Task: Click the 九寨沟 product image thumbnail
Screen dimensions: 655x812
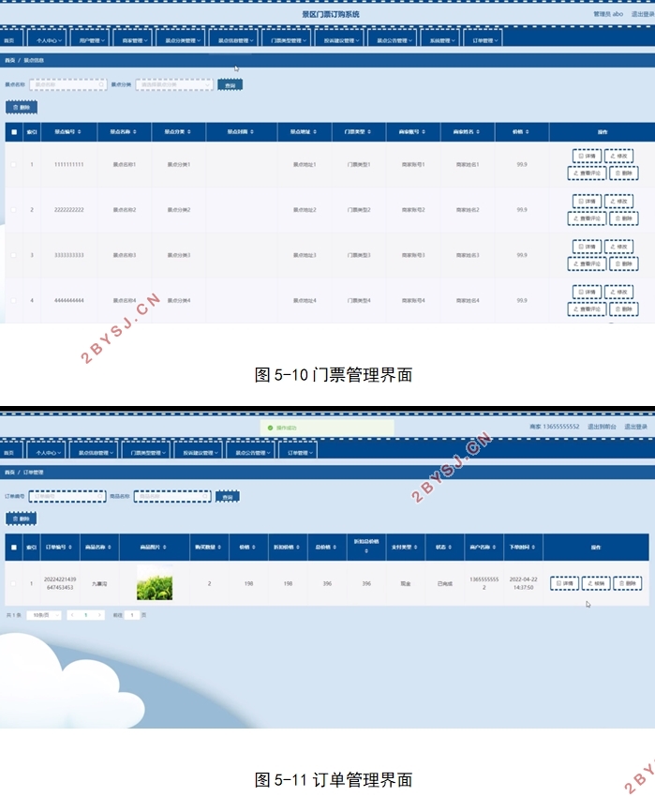Action: pyautogui.click(x=155, y=582)
